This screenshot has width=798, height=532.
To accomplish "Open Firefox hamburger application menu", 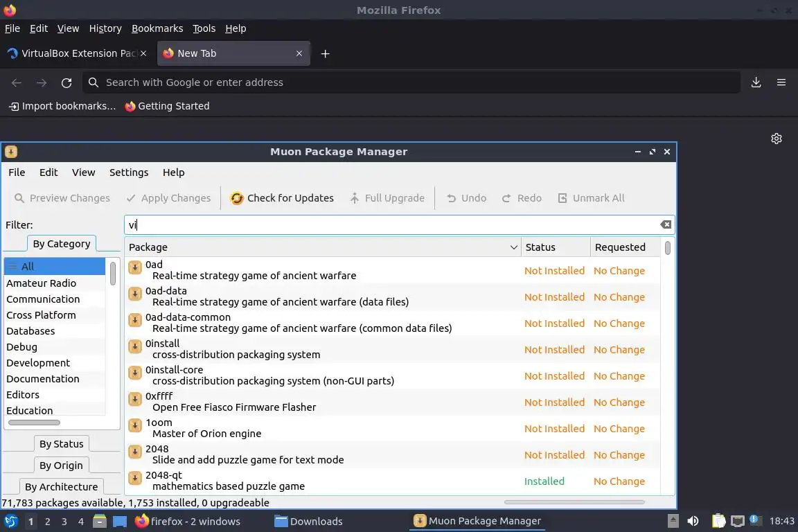I will [781, 82].
